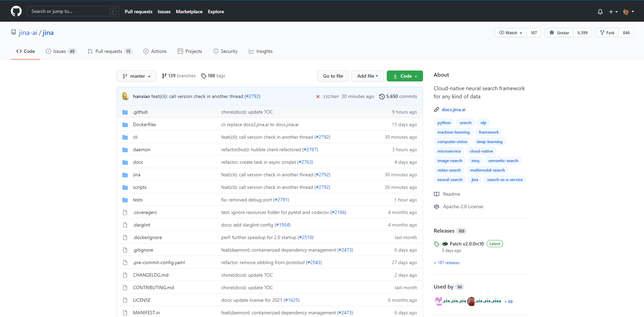Viewport: 644px width, 317px height.
Task: Switch to the Security tab
Action: coord(225,51)
